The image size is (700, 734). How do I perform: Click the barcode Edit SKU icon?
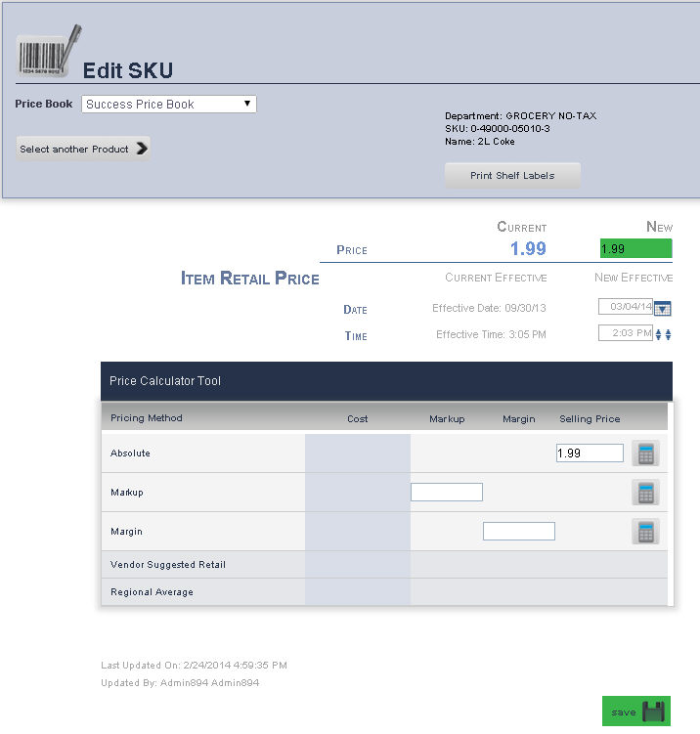tap(48, 52)
